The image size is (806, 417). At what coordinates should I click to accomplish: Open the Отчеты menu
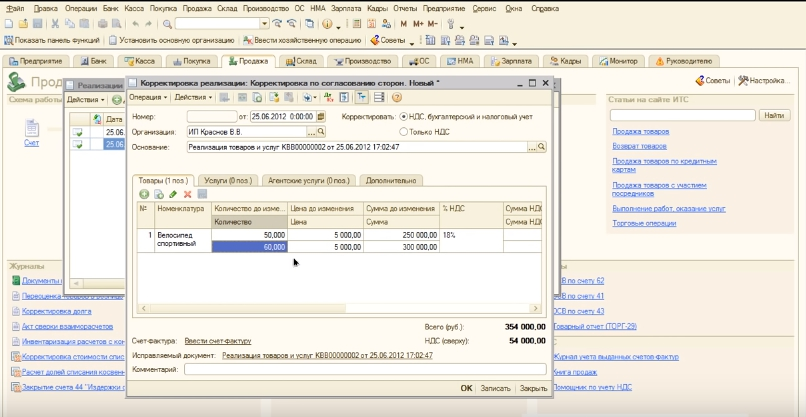tap(404, 7)
